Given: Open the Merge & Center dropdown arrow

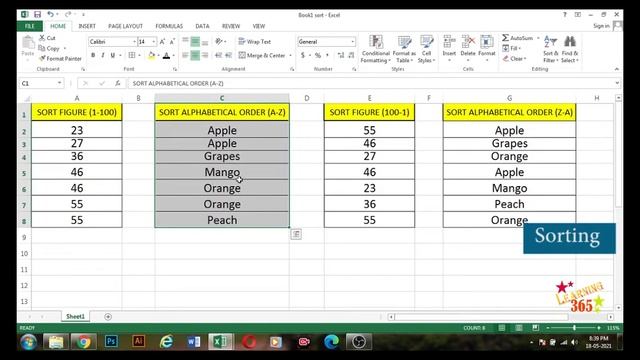Looking at the screenshot, I should pyautogui.click(x=290, y=55).
